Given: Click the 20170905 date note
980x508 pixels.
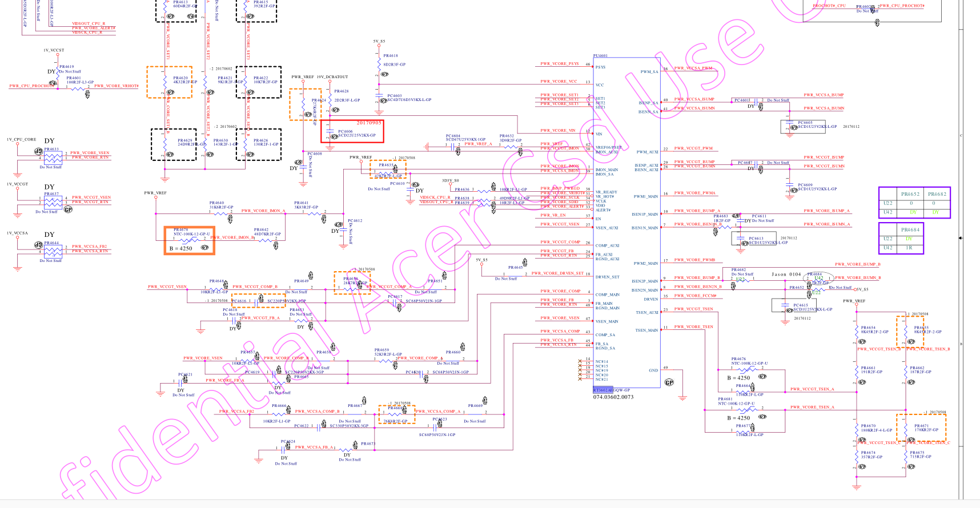Looking at the screenshot, I should 369,123.
